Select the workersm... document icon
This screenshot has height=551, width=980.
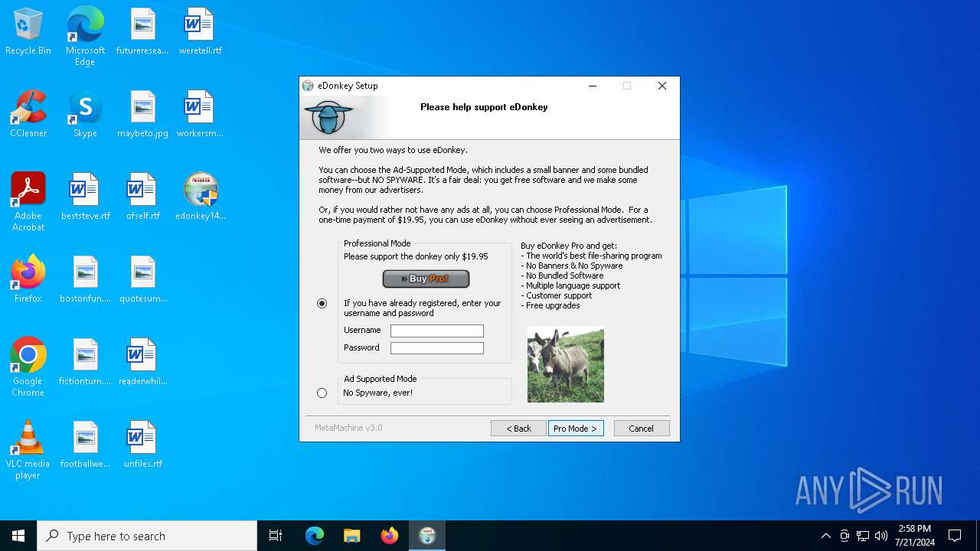click(200, 115)
